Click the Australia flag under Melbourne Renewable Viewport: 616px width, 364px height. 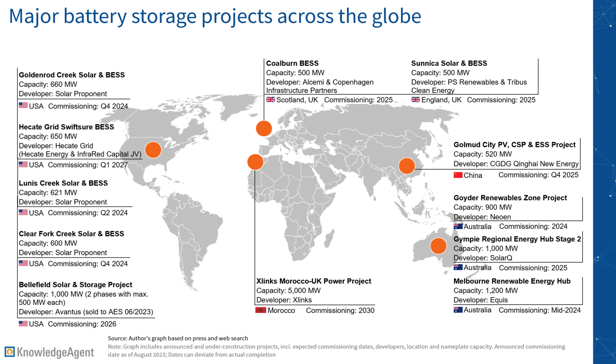click(x=458, y=310)
